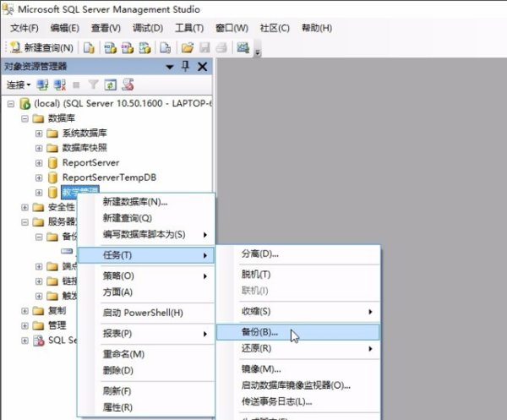507x420 pixels.
Task: Click the SQL Server Agent icon
Action: point(39,341)
